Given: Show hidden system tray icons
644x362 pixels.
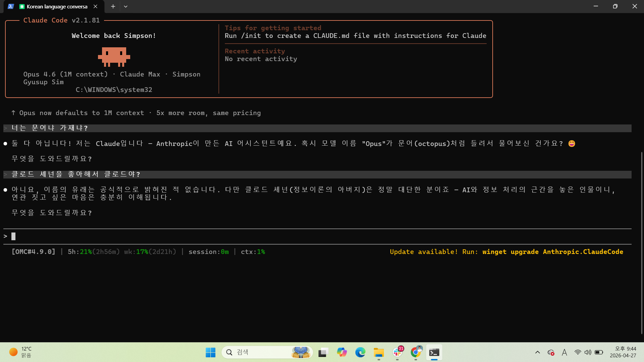Looking at the screenshot, I should point(537,352).
